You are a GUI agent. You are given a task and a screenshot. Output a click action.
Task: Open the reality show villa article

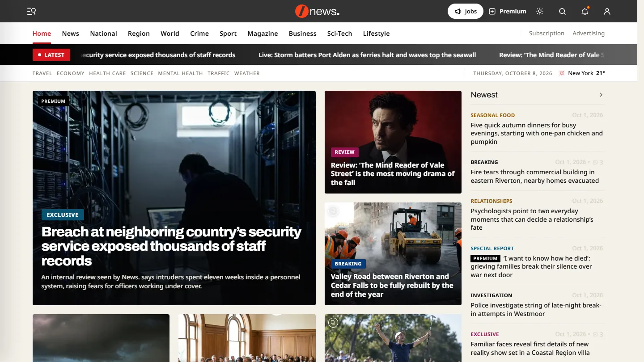coord(530,348)
